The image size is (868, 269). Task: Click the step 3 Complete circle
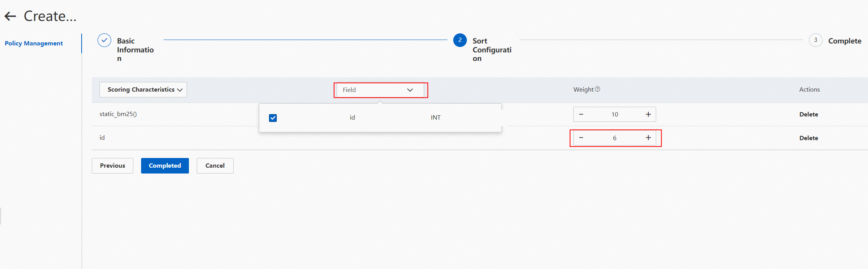[816, 40]
